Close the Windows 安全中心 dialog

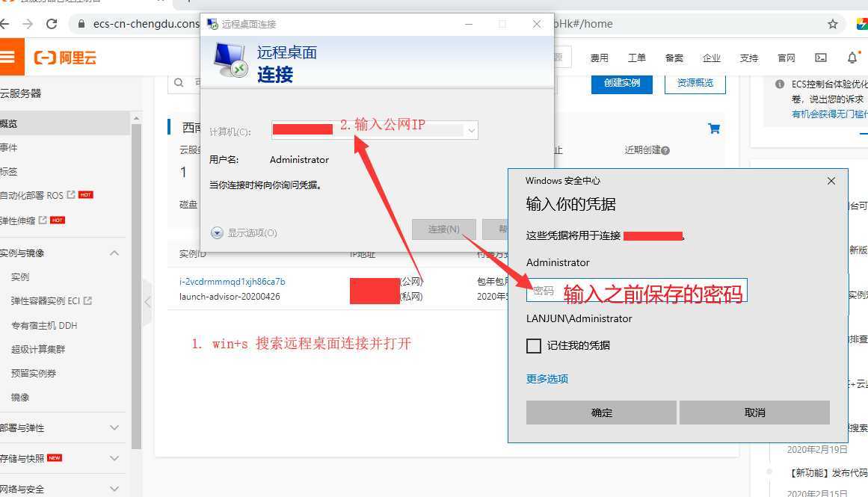(x=831, y=181)
